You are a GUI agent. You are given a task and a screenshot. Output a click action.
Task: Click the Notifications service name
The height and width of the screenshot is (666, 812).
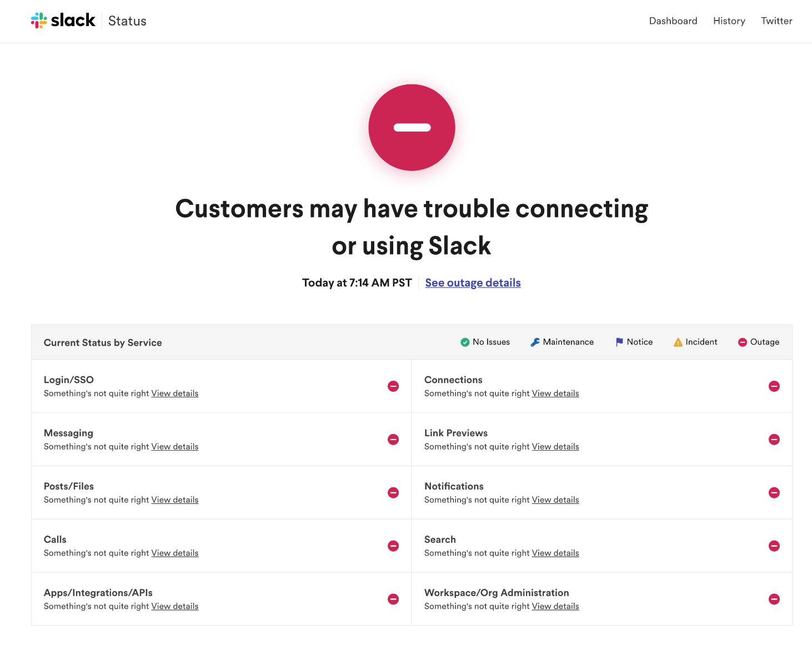[454, 486]
